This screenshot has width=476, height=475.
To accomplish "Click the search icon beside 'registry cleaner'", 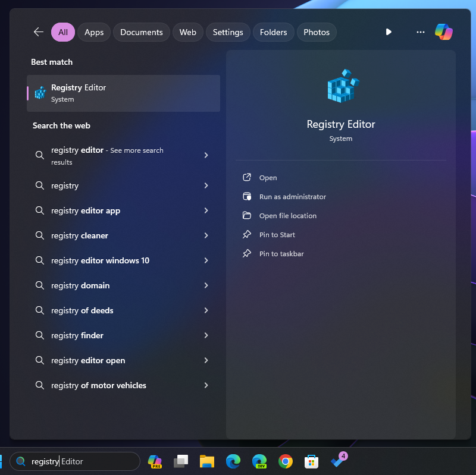I will [40, 235].
